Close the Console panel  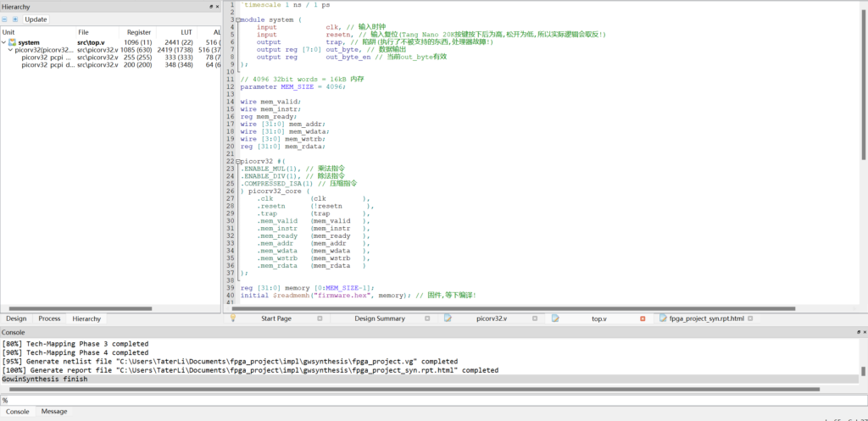click(865, 332)
